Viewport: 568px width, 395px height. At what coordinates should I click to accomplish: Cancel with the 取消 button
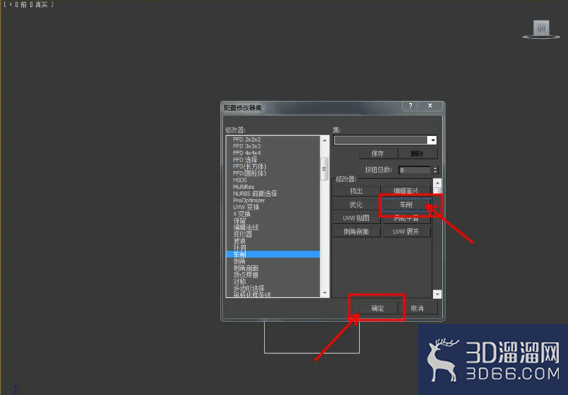pyautogui.click(x=418, y=308)
